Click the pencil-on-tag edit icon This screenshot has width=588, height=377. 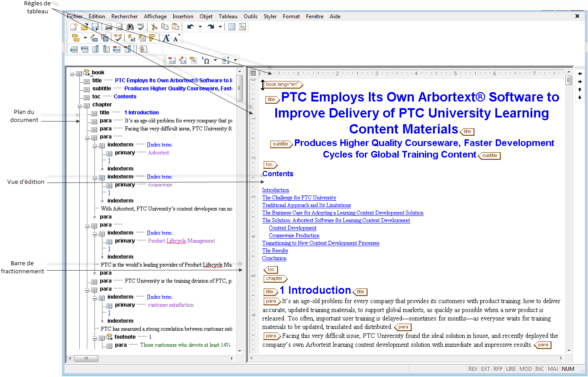point(94,38)
